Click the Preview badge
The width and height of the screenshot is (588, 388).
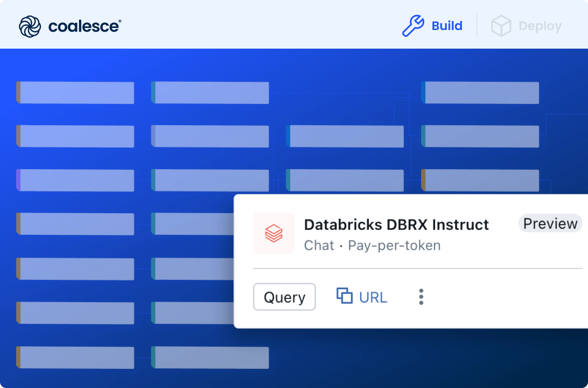click(x=550, y=223)
